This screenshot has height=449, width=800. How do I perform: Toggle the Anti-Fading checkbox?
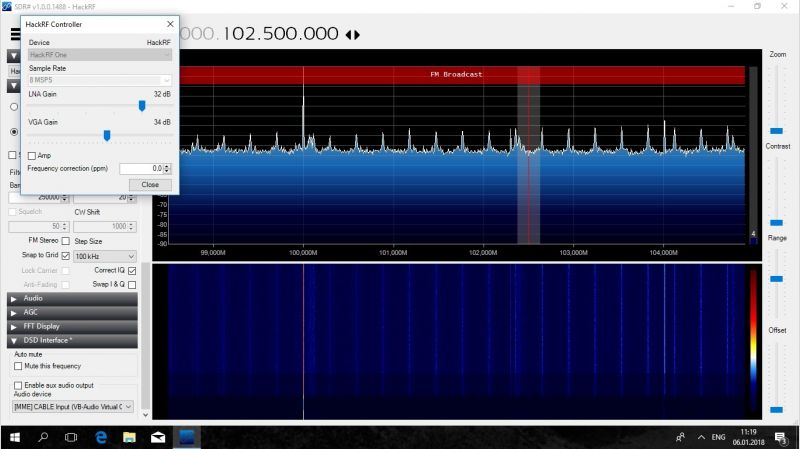click(x=66, y=285)
